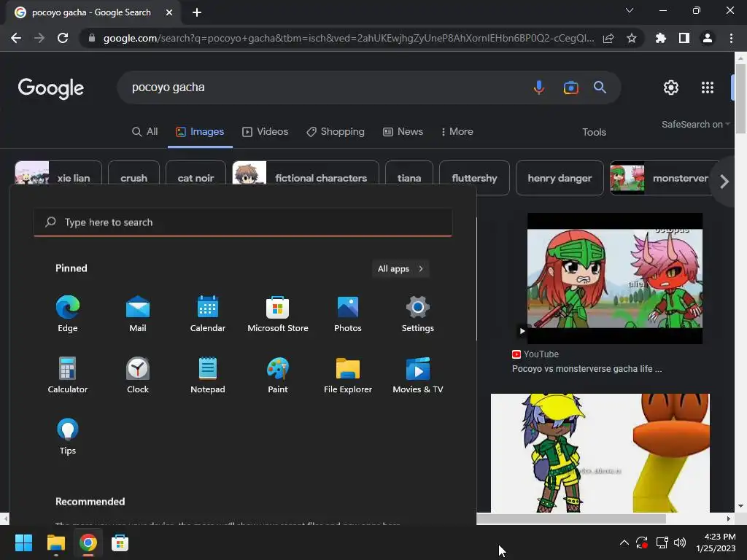
Task: Search by voice microphone icon
Action: (539, 87)
